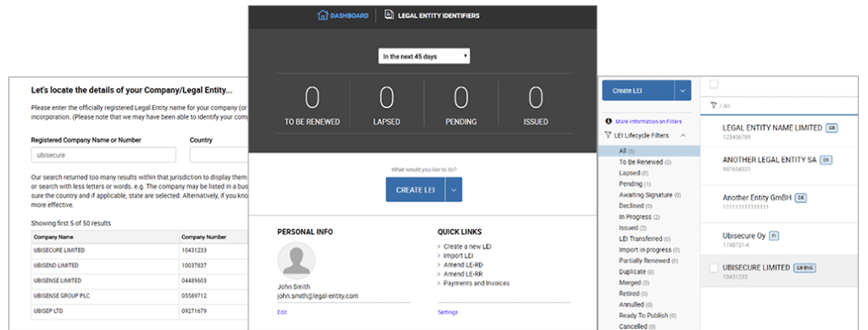Tick the checkbox beside UBISECURE LIMITED in the entity list
Viewport: 868px width, 330px height.
tap(714, 268)
